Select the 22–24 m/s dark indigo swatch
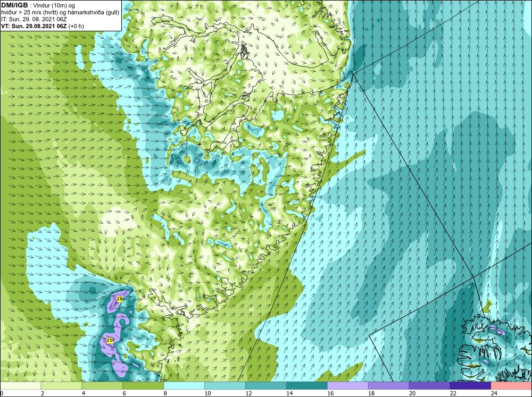This screenshot has width=532, height=397. pos(470,386)
